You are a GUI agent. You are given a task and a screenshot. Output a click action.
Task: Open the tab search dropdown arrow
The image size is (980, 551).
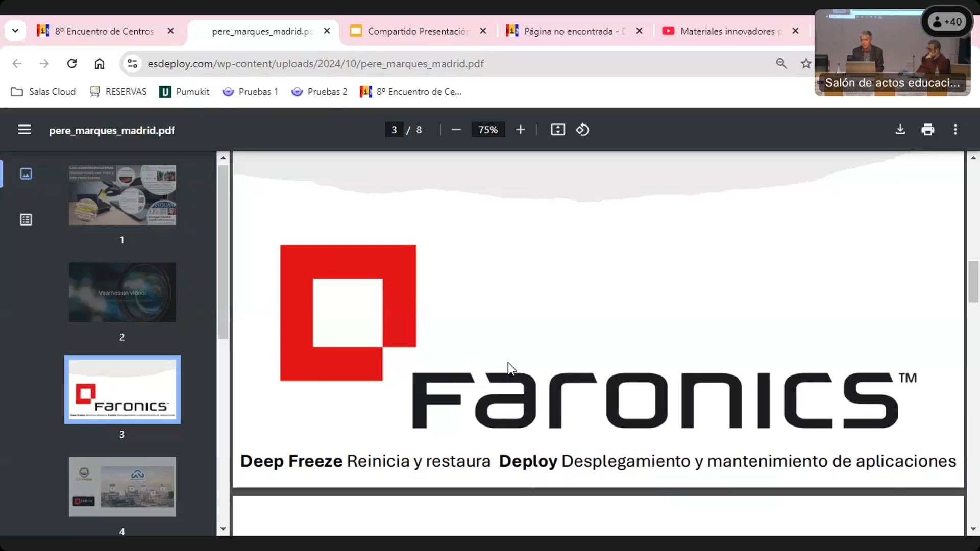(15, 31)
